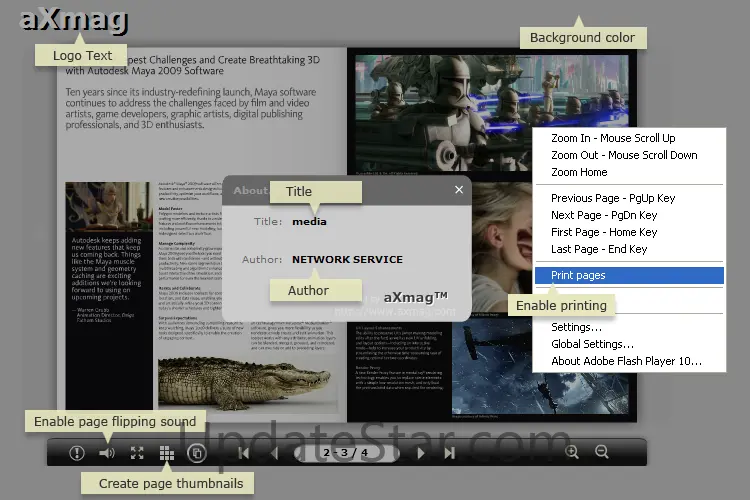Jump to first page using the skip-back icon

[x=243, y=453]
